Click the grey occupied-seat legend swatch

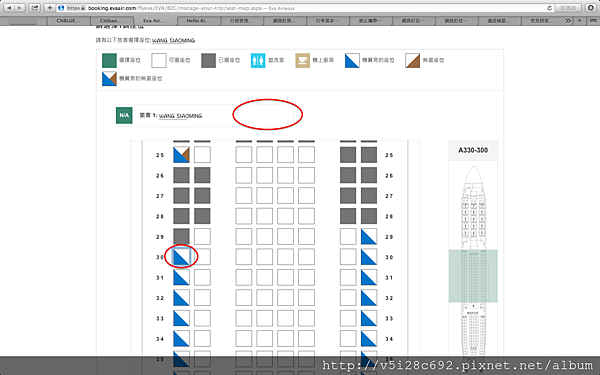pos(209,60)
